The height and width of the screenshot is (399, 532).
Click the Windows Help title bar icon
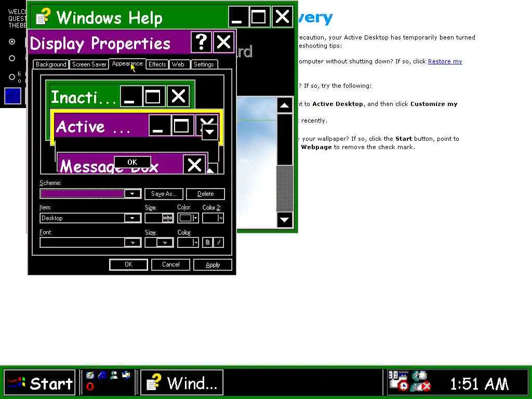tap(43, 17)
